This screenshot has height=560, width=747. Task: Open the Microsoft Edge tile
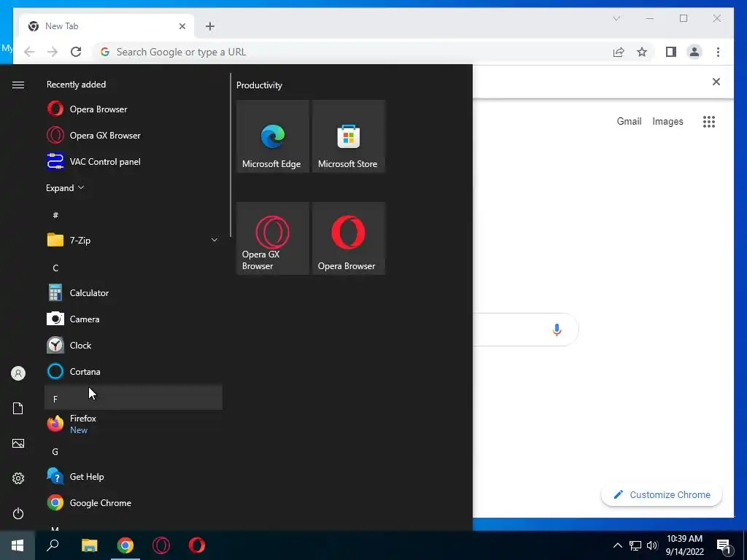point(273,136)
